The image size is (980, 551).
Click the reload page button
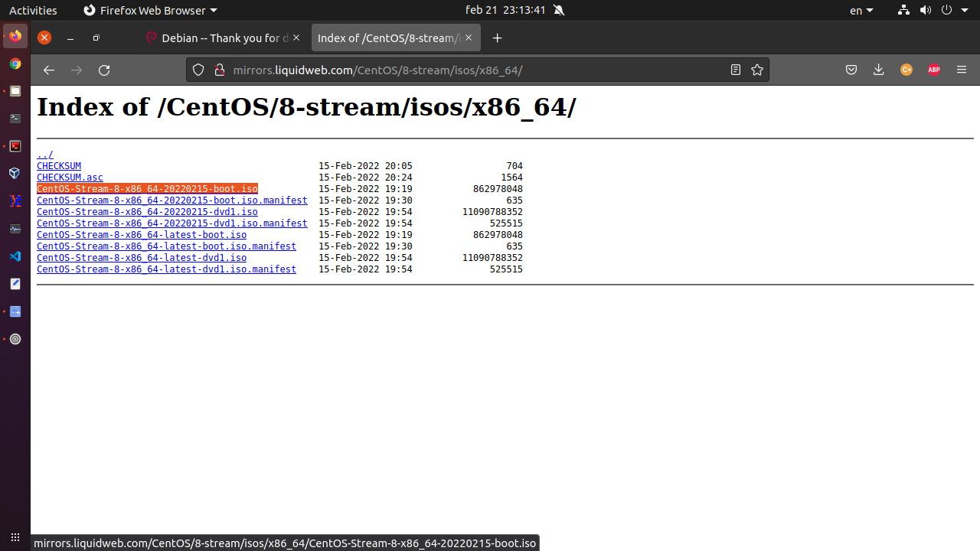pos(104,70)
